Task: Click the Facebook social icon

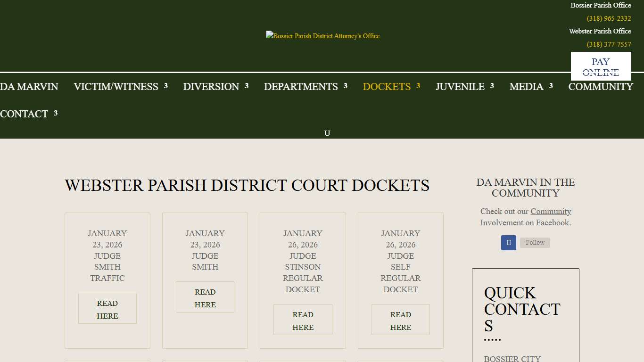Action: pyautogui.click(x=508, y=242)
